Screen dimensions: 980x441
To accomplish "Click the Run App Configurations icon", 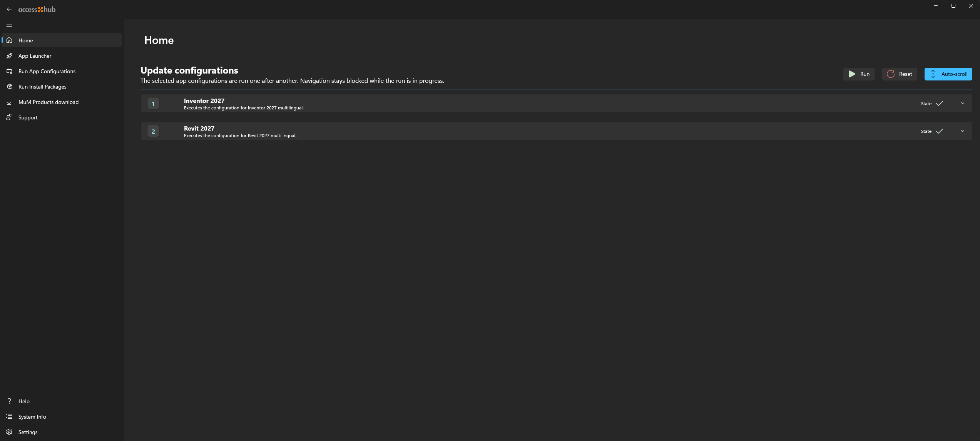I will coord(9,71).
